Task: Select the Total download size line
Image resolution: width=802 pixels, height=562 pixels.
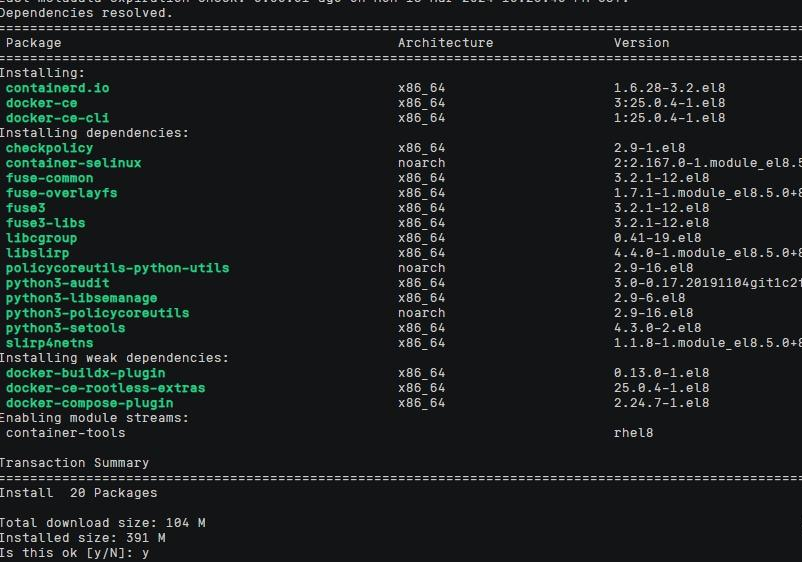Action: tap(102, 523)
